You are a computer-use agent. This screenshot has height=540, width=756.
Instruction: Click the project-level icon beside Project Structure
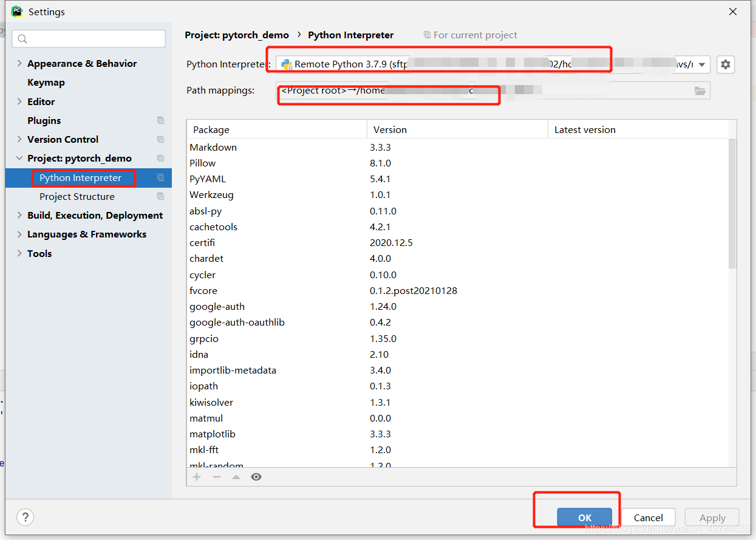click(160, 196)
